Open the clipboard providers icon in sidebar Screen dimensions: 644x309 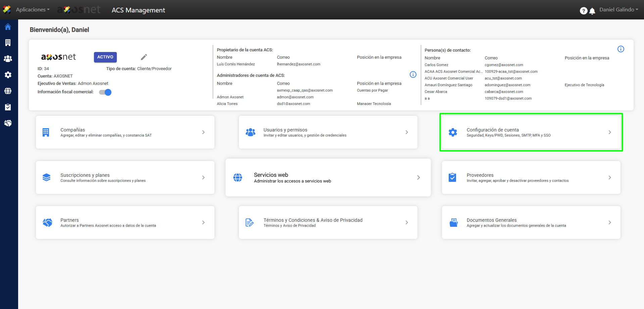point(8,107)
